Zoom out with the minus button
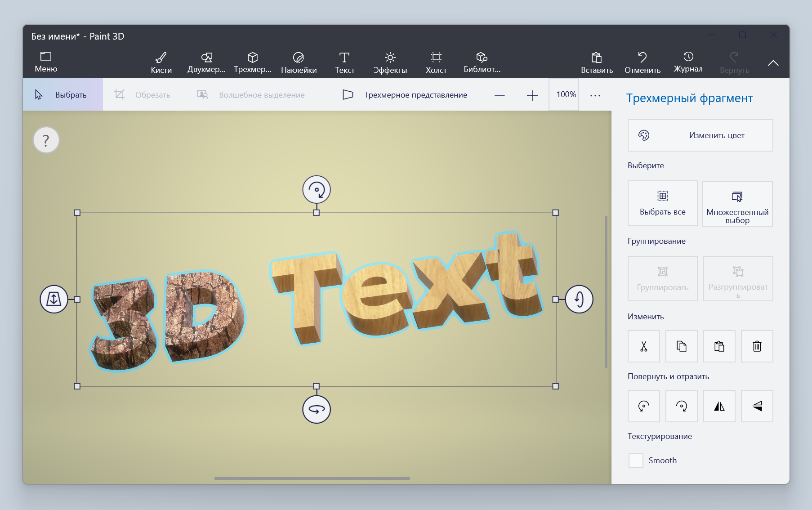The width and height of the screenshot is (812, 510). click(500, 95)
